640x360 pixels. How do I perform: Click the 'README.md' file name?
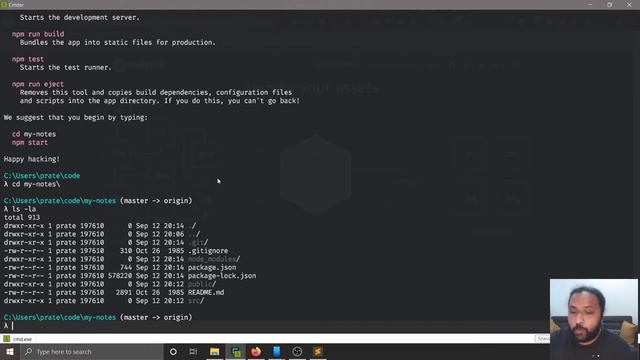point(206,292)
